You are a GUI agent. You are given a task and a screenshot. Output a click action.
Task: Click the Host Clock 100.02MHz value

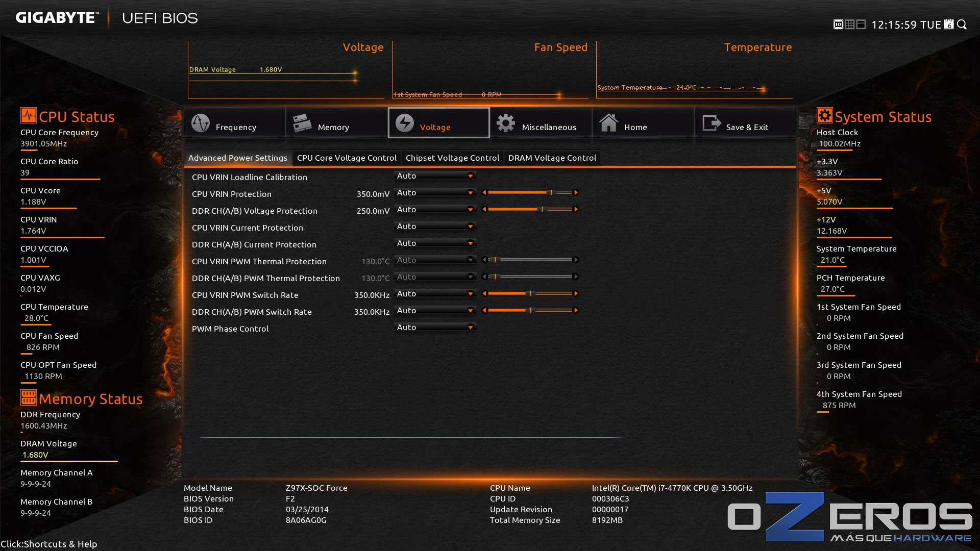[840, 144]
